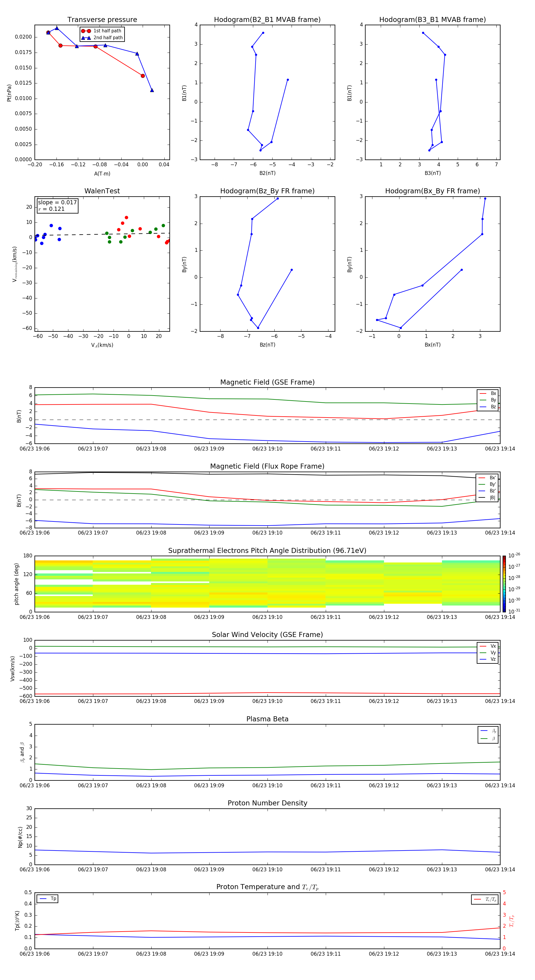This screenshot has height=980, width=535.
Task: Click the 'B2(nT)' x-axis label
Action: pos(267,173)
